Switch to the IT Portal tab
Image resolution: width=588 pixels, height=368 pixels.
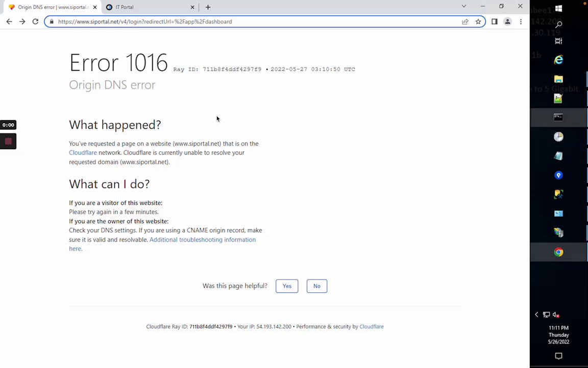click(x=150, y=7)
